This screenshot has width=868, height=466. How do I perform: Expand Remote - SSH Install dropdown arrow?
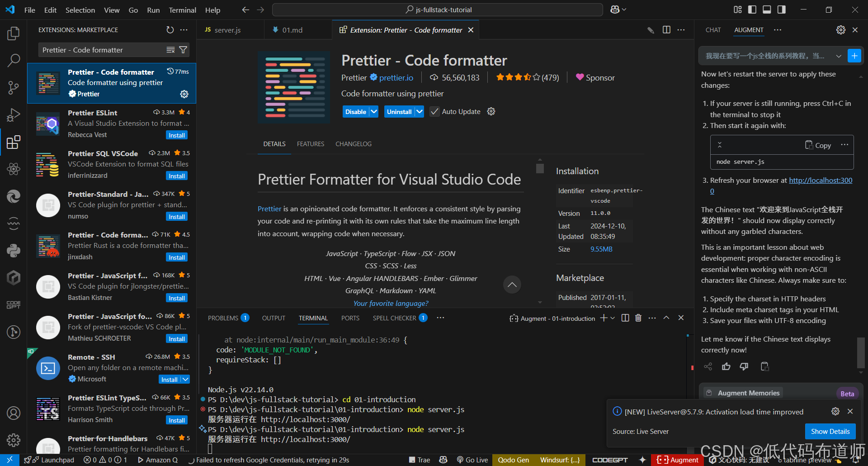coord(185,379)
